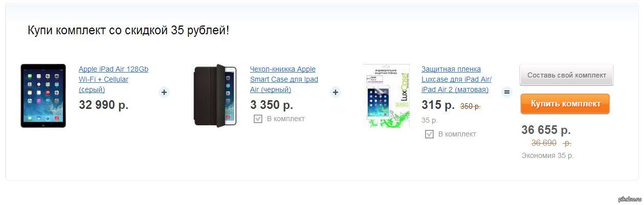Click 'В комплект' label under 315 р. price
The height and width of the screenshot is (205, 644).
457,134
